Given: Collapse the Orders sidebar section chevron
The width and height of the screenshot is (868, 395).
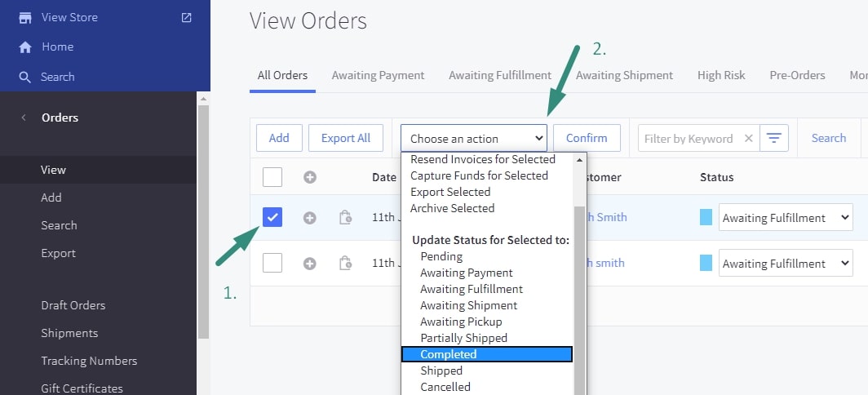Looking at the screenshot, I should click(x=23, y=118).
